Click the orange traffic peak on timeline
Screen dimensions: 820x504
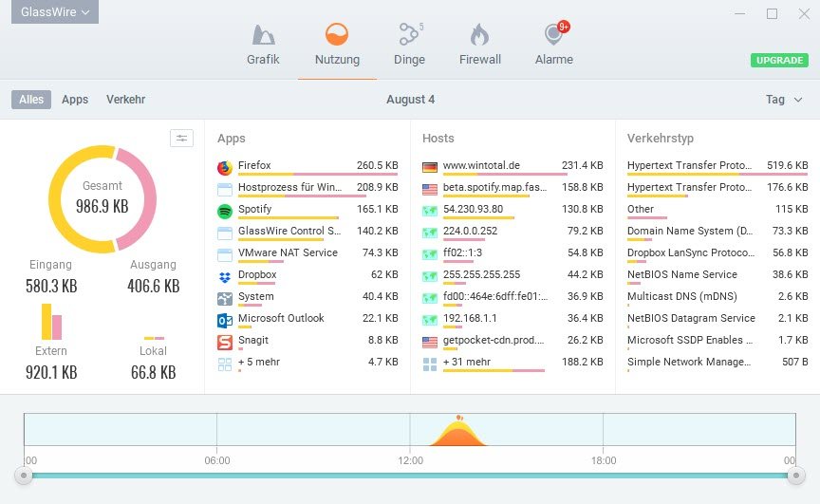pyautogui.click(x=458, y=433)
